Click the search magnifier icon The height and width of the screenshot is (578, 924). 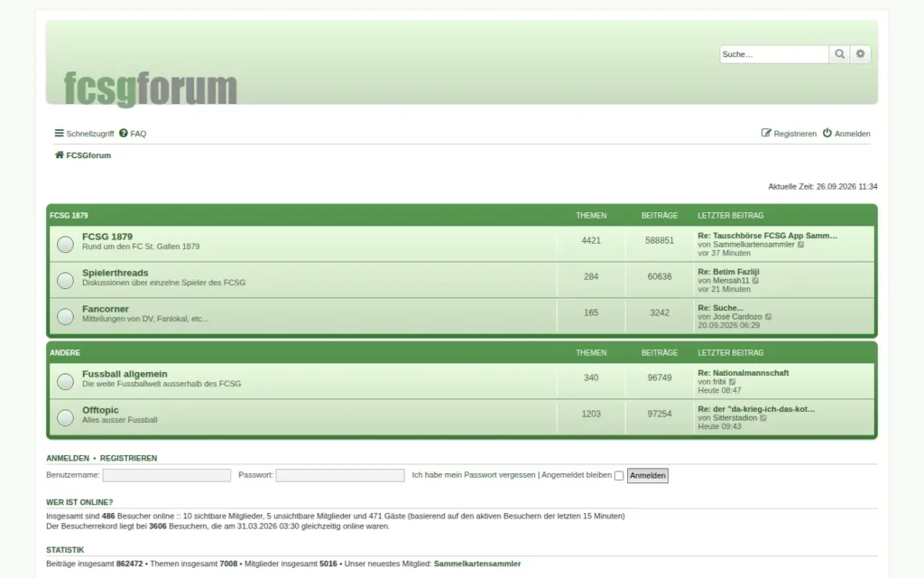[839, 54]
